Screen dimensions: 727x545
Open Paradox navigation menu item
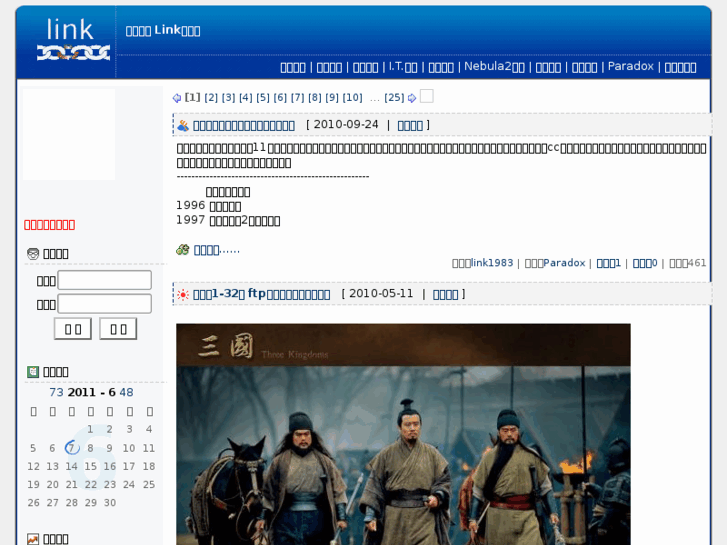[631, 67]
